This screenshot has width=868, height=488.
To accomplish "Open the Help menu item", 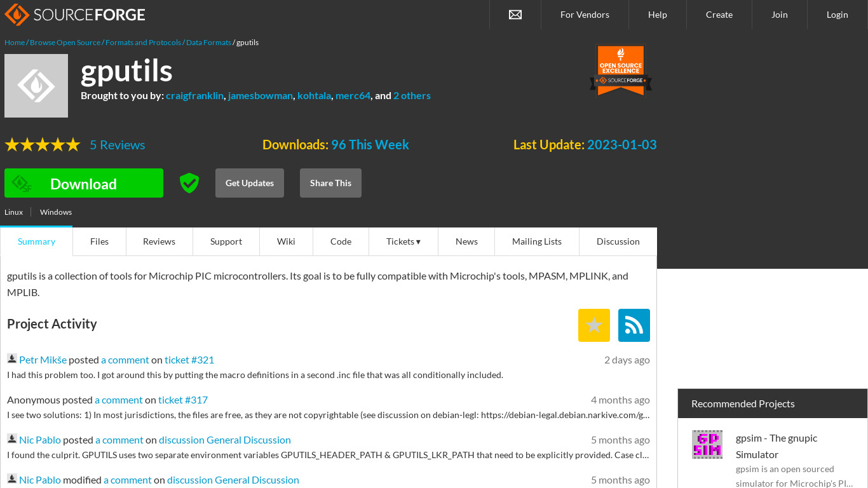I will click(658, 15).
